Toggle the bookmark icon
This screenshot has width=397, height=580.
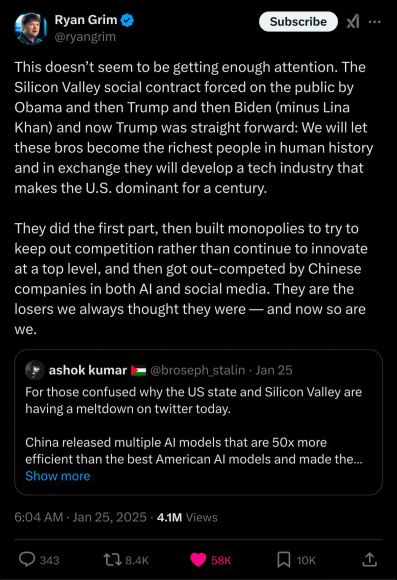point(284,560)
